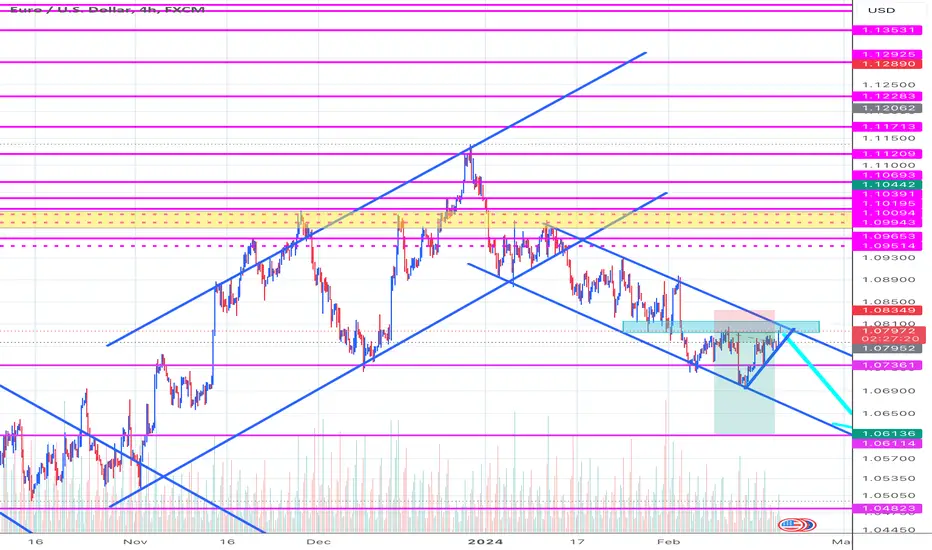Select the gray 1.12062 price label
Image resolution: width=932 pixels, height=550 pixels.
pyautogui.click(x=887, y=108)
